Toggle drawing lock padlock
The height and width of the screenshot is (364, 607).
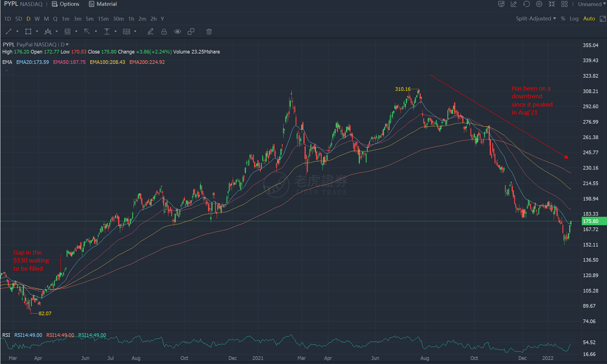pos(164,32)
